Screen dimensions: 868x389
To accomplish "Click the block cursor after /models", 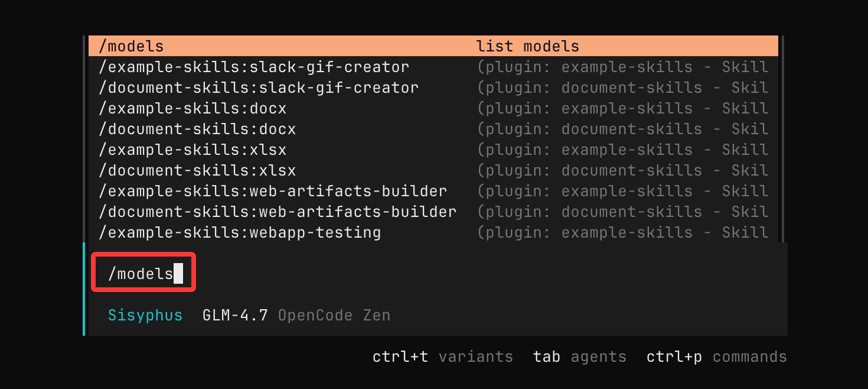I will pyautogui.click(x=178, y=274).
